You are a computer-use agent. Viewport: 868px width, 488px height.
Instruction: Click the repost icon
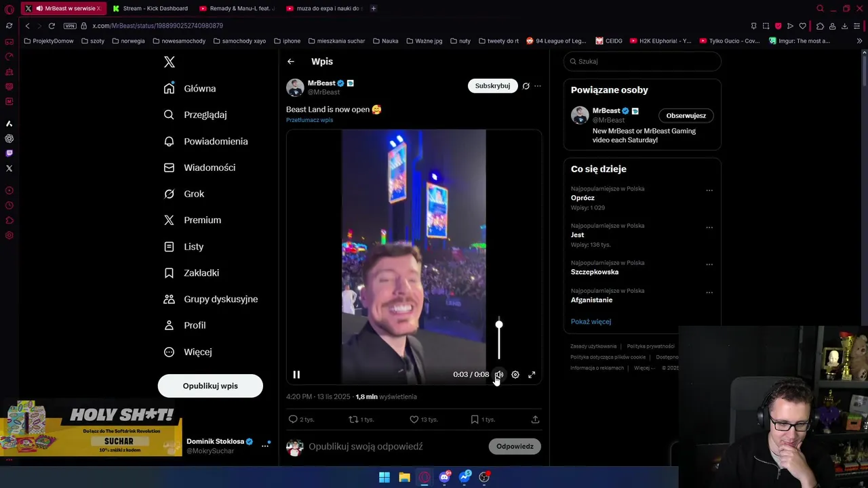[x=353, y=420]
